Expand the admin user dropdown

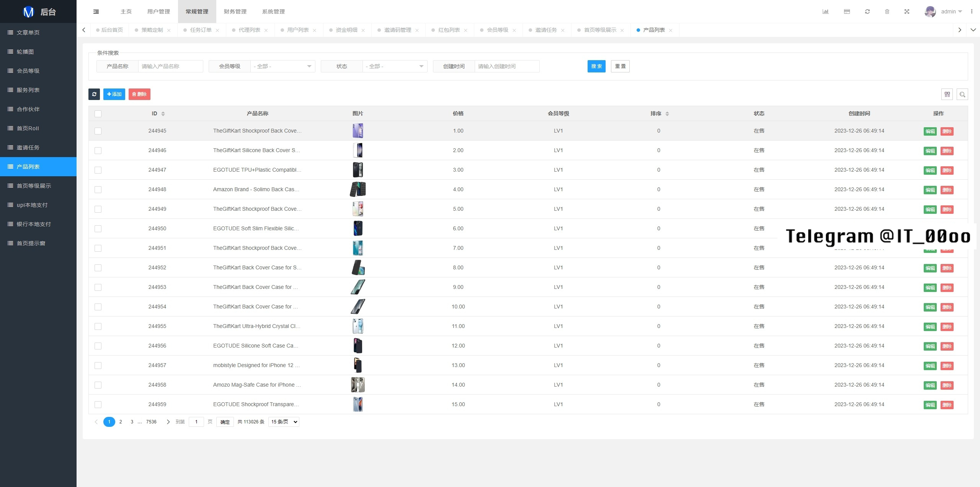[952, 11]
